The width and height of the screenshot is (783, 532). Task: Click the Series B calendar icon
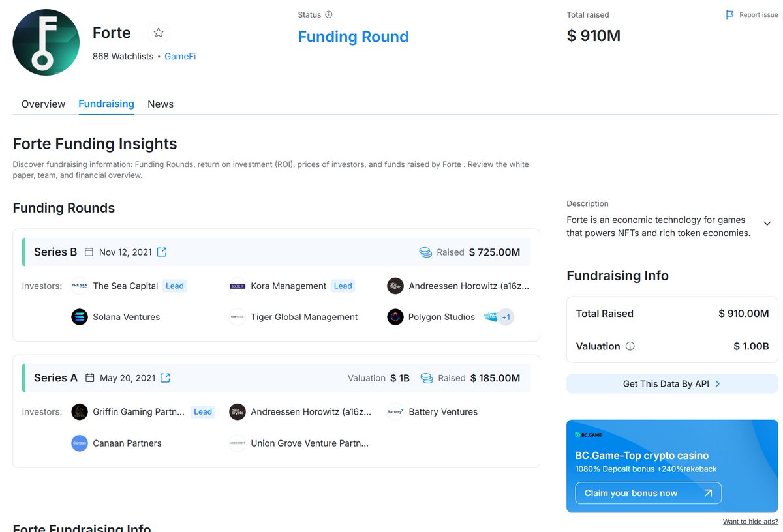(x=89, y=252)
